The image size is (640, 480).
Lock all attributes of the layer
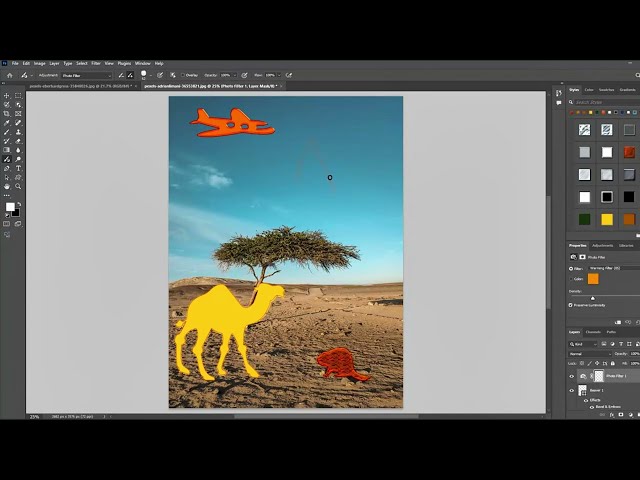612,363
